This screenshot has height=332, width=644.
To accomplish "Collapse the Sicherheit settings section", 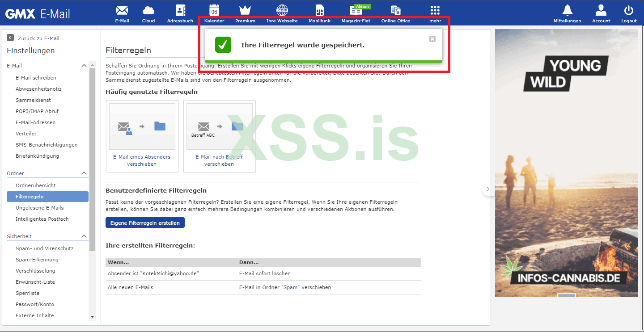I will pos(84,236).
